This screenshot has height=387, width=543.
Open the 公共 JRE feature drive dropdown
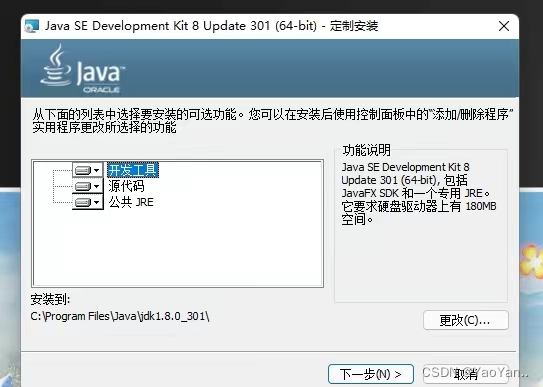point(88,202)
